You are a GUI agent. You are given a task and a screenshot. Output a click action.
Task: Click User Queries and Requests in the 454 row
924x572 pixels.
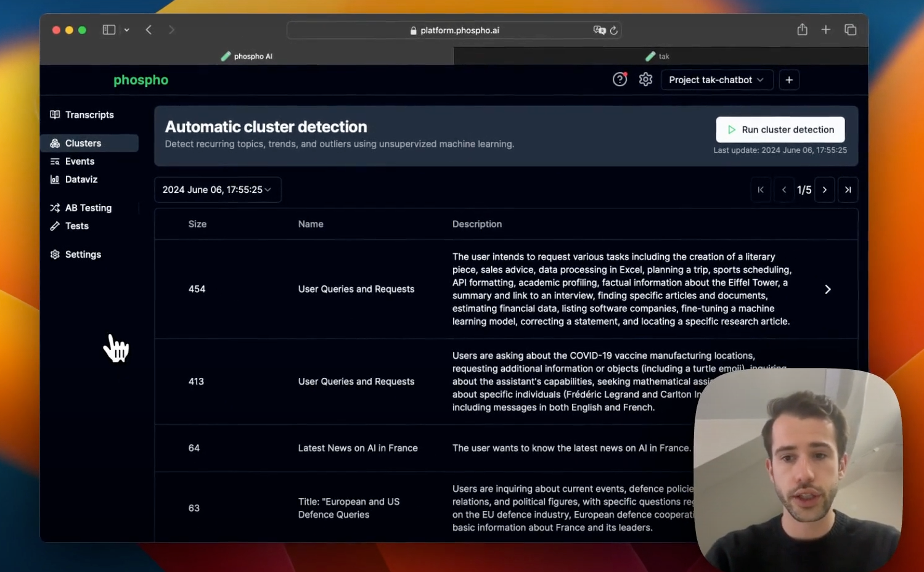pos(356,289)
